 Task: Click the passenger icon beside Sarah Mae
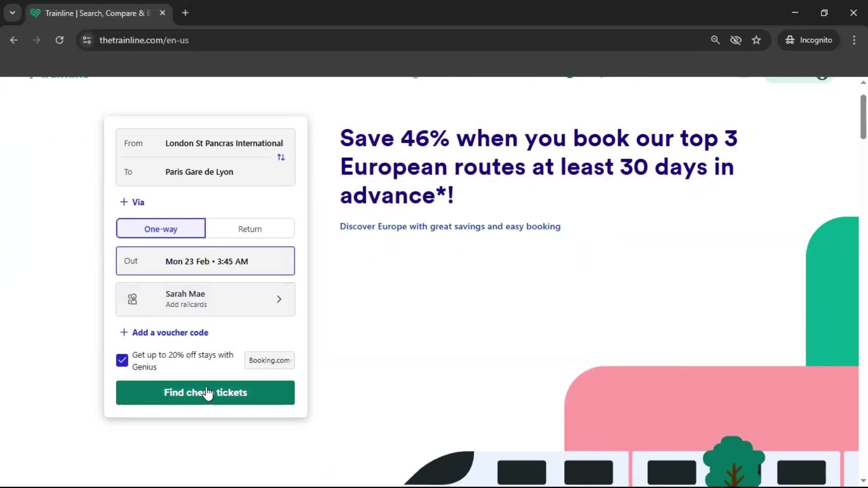(x=132, y=299)
